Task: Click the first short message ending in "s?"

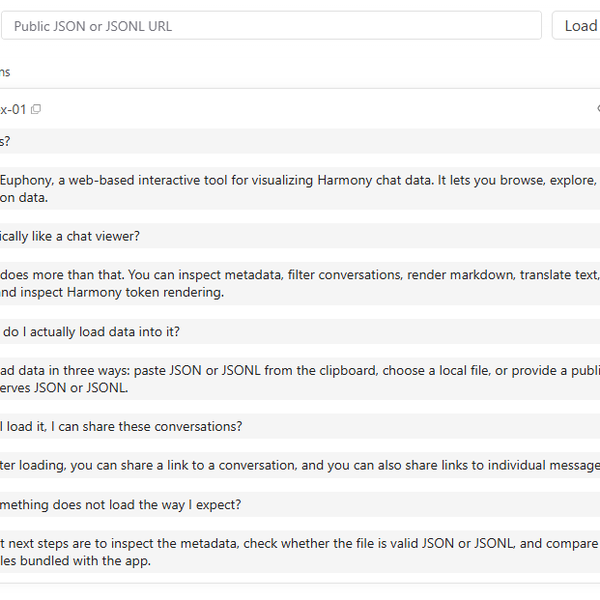Action: point(5,141)
